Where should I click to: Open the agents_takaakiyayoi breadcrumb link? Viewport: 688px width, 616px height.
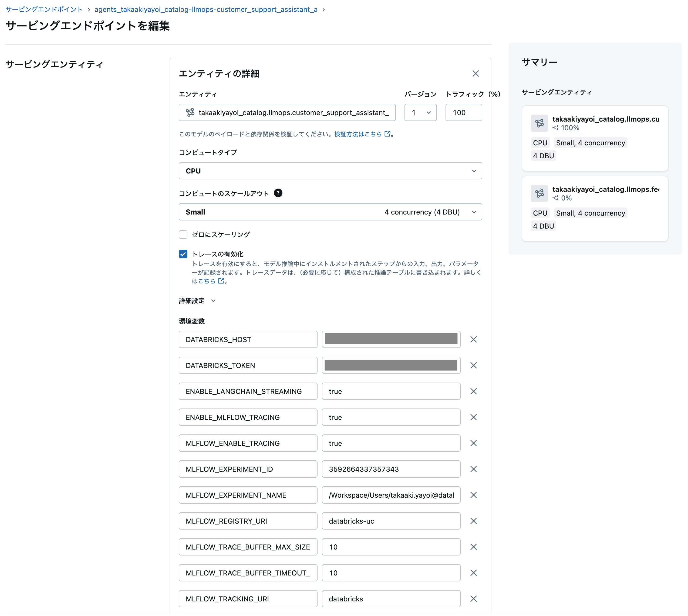(206, 9)
